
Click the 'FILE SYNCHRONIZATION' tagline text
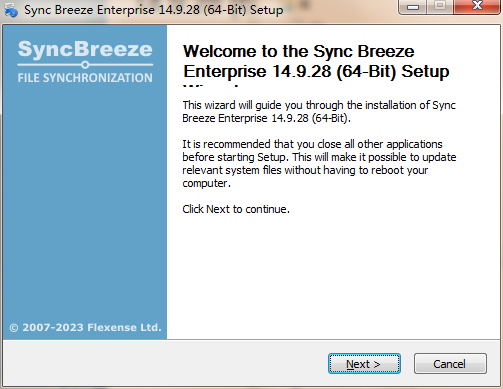(x=85, y=78)
